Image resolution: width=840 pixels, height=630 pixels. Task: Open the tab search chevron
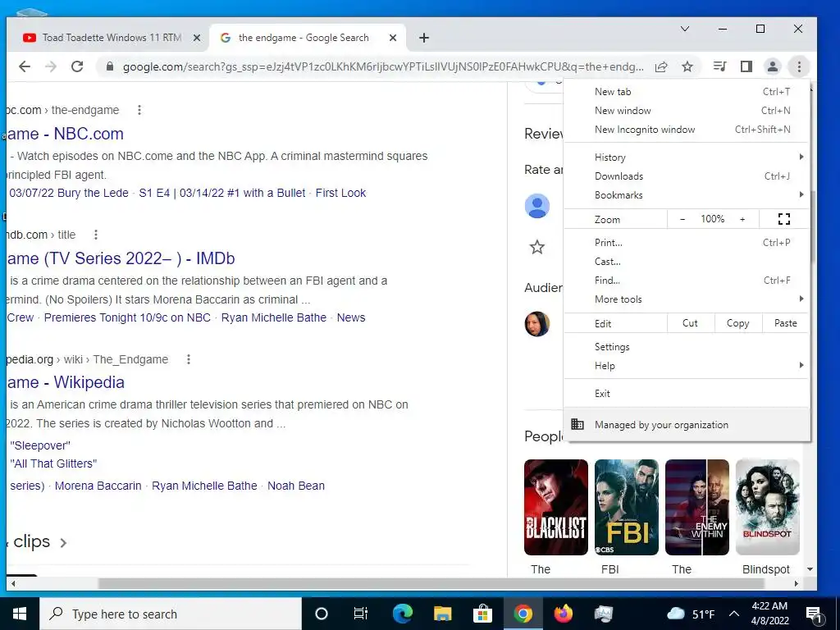pos(685,29)
